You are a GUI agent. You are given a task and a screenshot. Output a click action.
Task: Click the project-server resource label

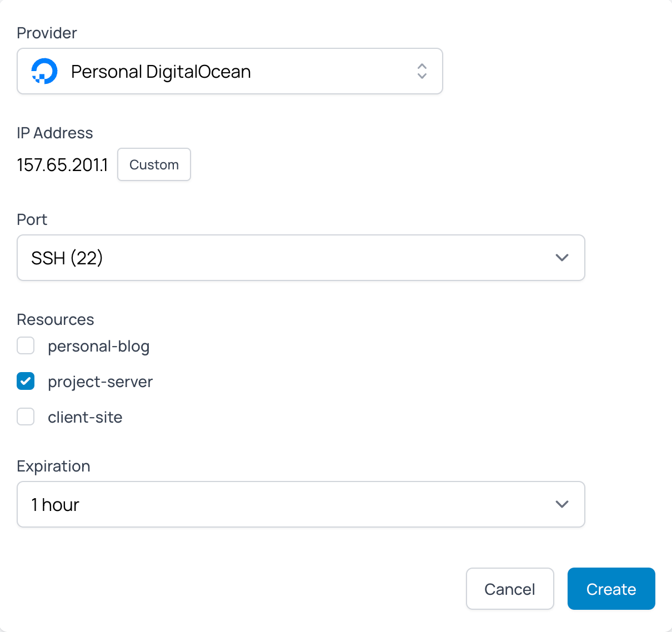[x=100, y=382]
